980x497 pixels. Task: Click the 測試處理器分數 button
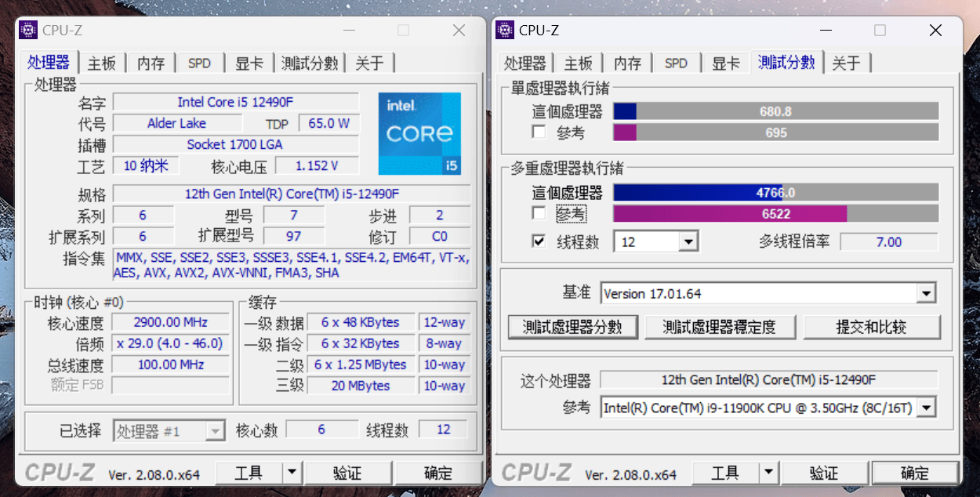click(x=572, y=326)
